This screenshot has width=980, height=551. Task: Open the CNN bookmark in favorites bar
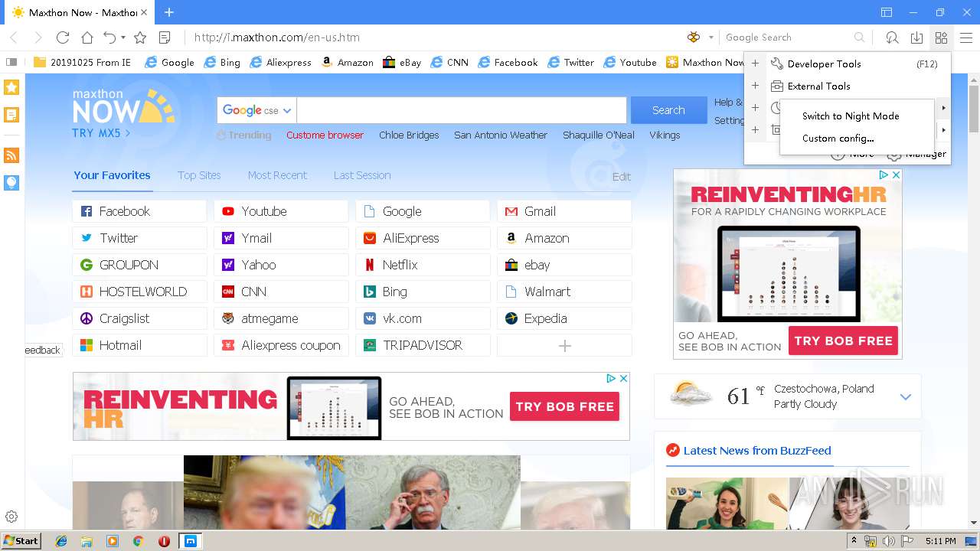coord(449,63)
